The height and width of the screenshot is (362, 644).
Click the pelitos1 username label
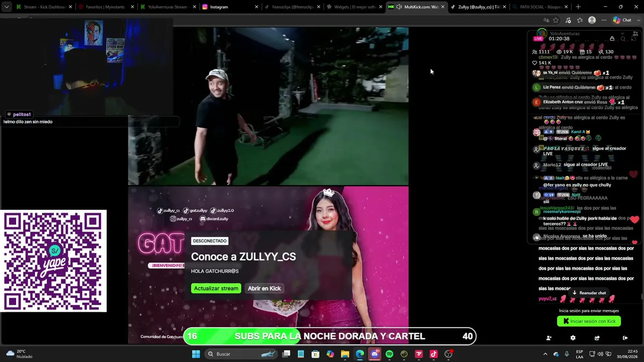pos(22,114)
